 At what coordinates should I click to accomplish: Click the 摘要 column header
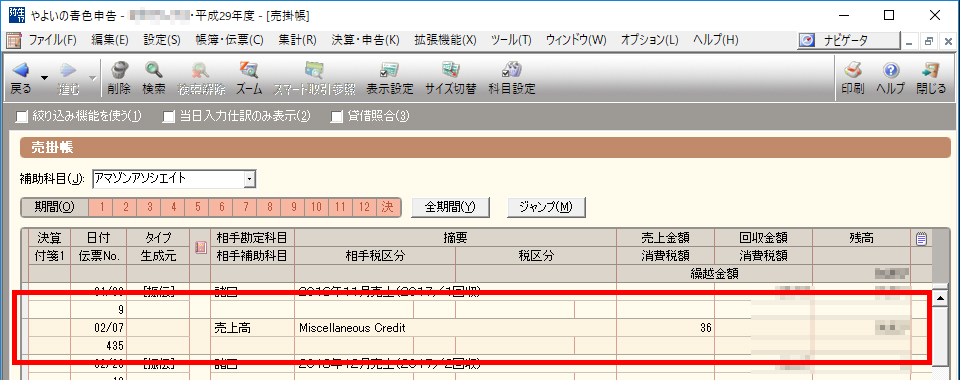point(456,237)
